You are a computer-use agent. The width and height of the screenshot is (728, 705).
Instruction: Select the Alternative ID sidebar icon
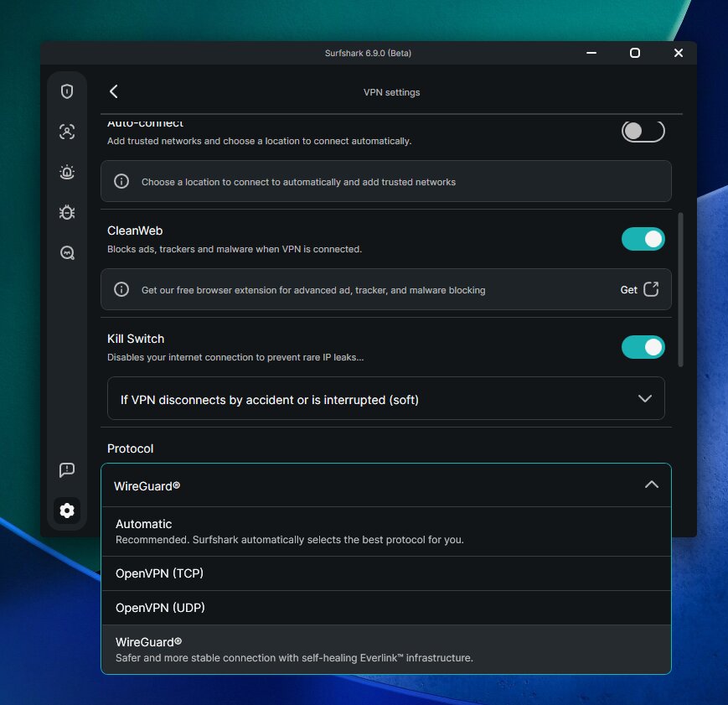[67, 132]
